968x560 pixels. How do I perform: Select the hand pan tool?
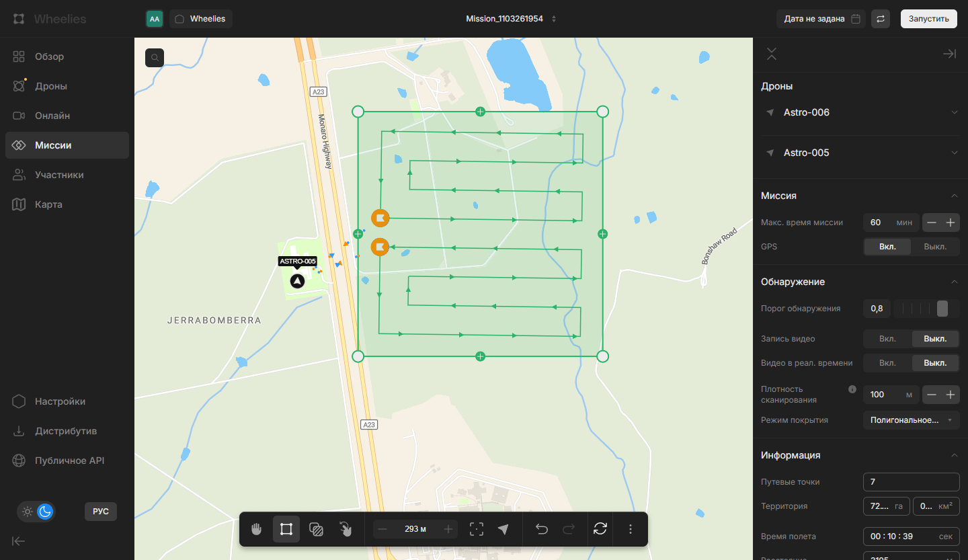pyautogui.click(x=256, y=529)
